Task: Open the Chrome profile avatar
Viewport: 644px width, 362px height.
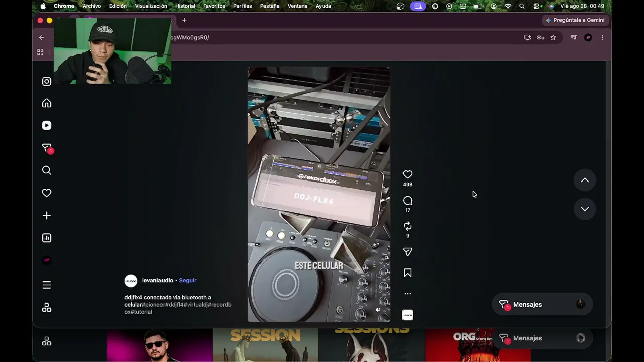Action: 588,37
